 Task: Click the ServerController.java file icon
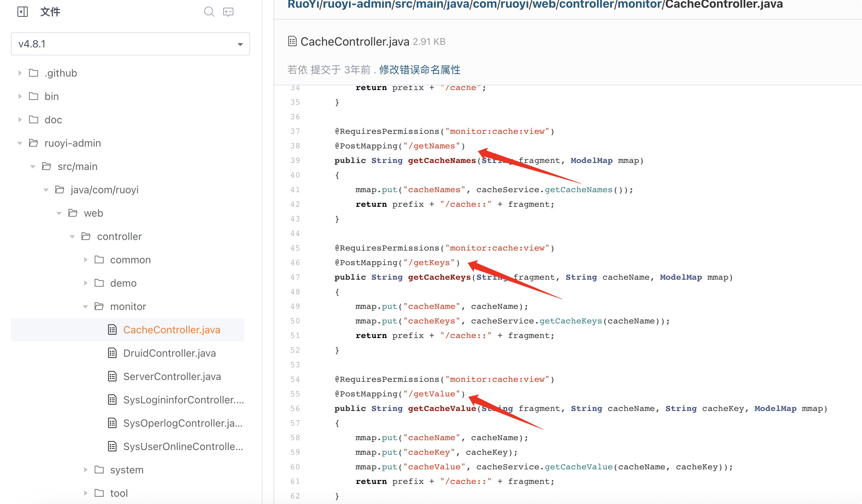click(x=112, y=376)
